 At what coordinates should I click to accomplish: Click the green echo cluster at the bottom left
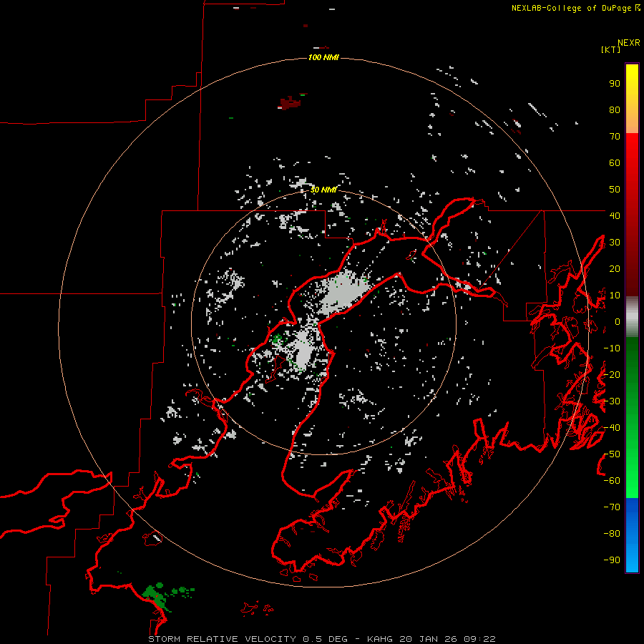coord(158,595)
